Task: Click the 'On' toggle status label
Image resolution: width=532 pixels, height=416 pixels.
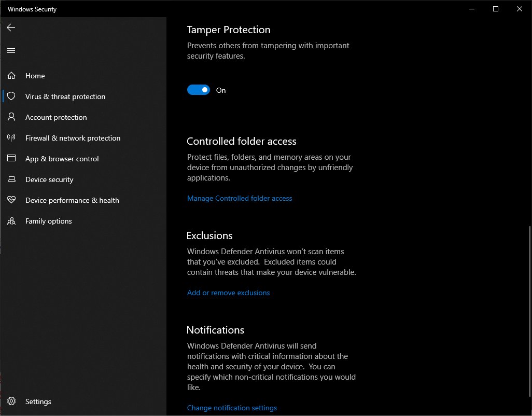Action: pyautogui.click(x=221, y=90)
